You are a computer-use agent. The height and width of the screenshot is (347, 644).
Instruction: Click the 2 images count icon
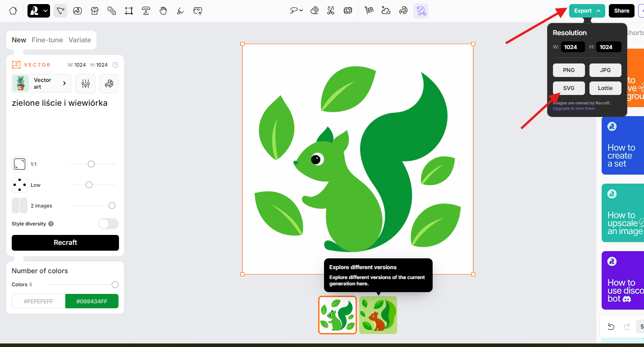click(19, 206)
